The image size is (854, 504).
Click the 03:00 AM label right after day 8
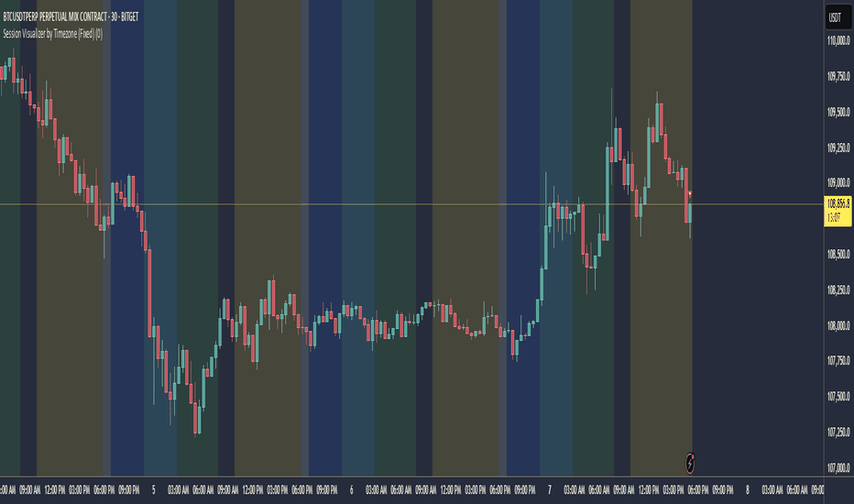click(772, 490)
